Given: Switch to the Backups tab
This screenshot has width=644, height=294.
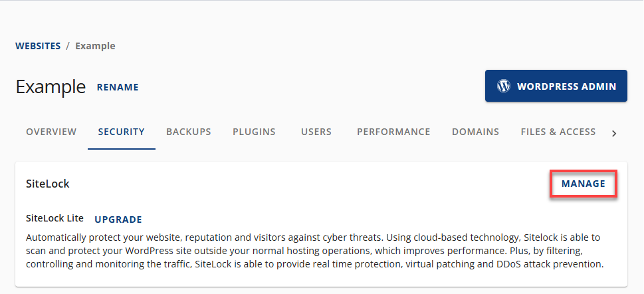Looking at the screenshot, I should point(189,132).
